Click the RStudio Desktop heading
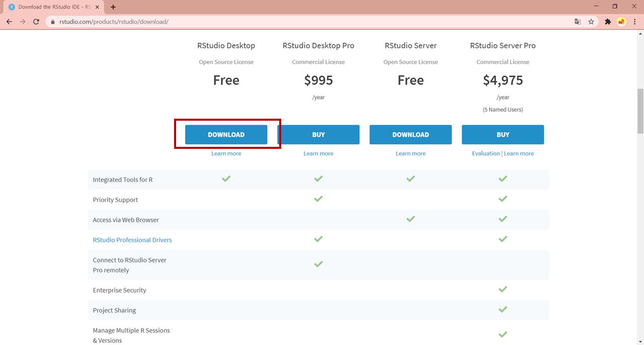The image size is (644, 345). (226, 45)
